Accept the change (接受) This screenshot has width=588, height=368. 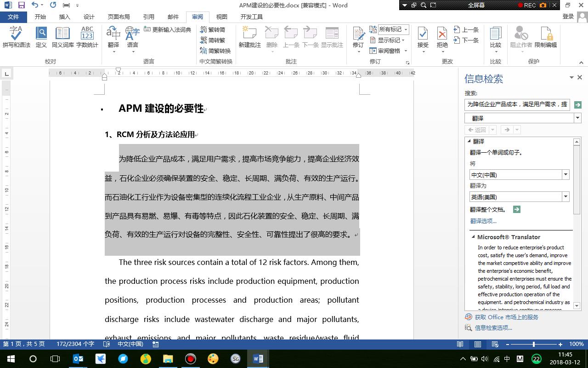click(x=423, y=37)
